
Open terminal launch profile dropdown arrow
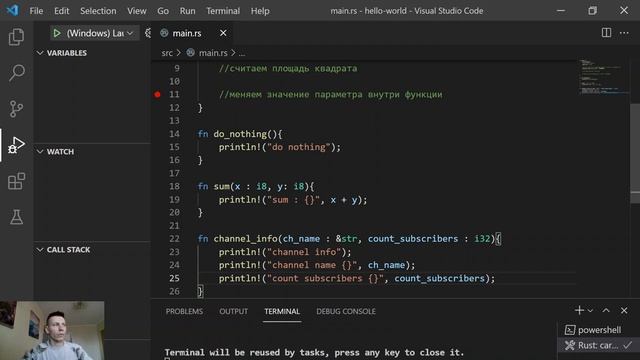point(590,311)
